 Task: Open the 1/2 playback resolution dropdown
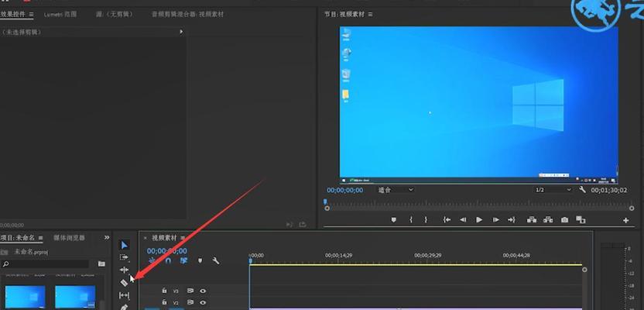click(553, 190)
